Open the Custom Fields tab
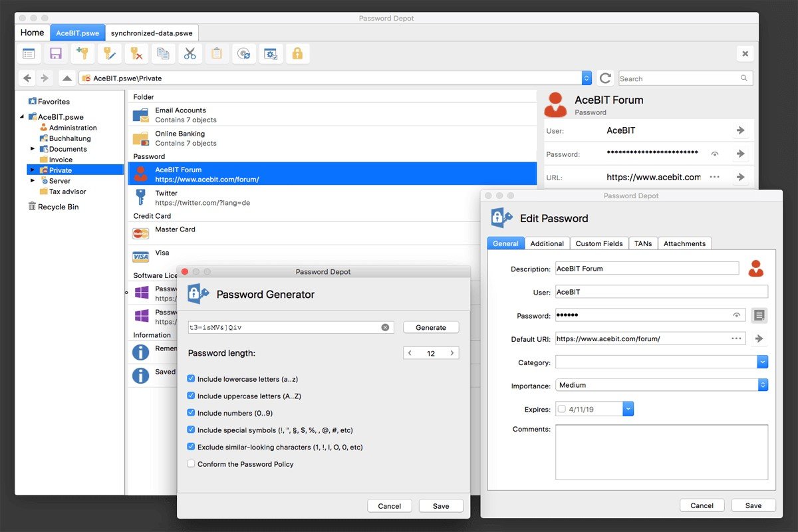Image resolution: width=798 pixels, height=532 pixels. 599,243
